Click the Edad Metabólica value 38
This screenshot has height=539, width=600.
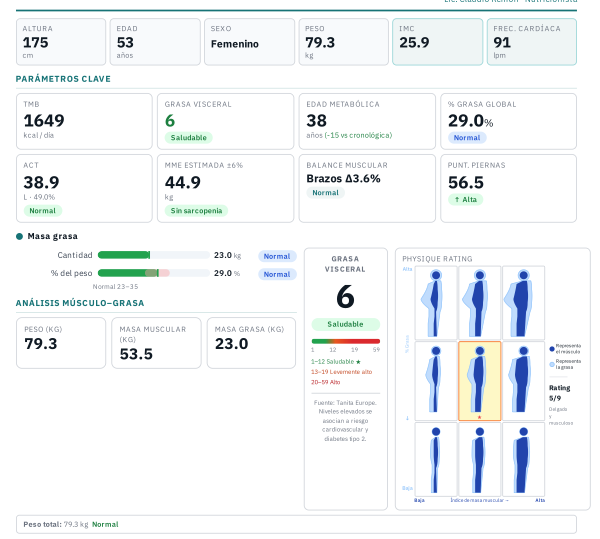click(316, 121)
